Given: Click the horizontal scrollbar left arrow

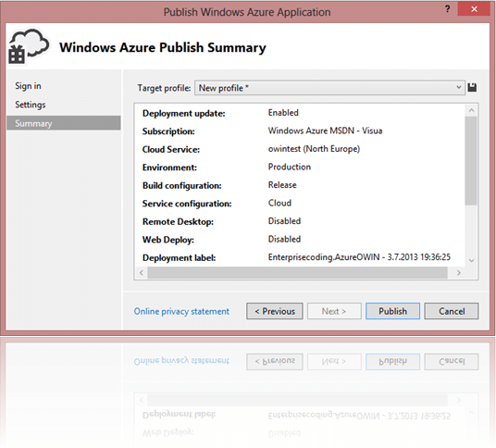Looking at the screenshot, I should [142, 273].
